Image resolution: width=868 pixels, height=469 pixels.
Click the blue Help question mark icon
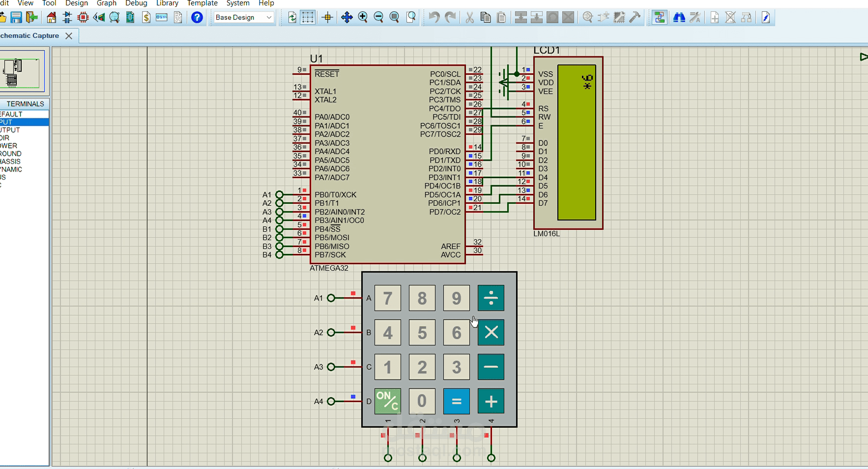click(197, 18)
